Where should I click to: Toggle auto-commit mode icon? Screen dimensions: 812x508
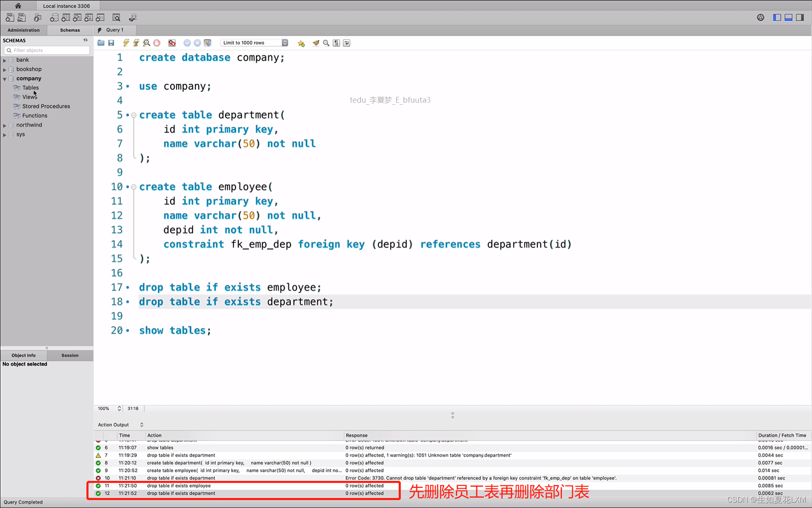207,43
